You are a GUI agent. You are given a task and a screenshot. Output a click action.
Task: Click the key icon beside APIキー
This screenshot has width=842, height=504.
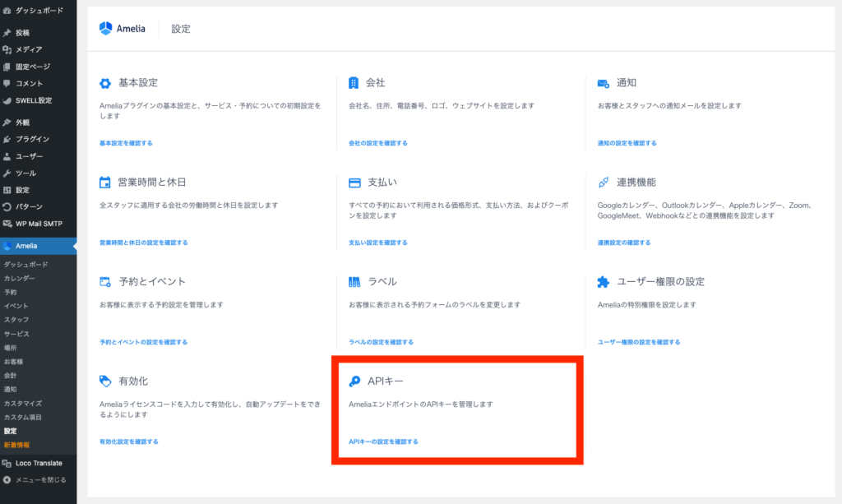pyautogui.click(x=354, y=381)
